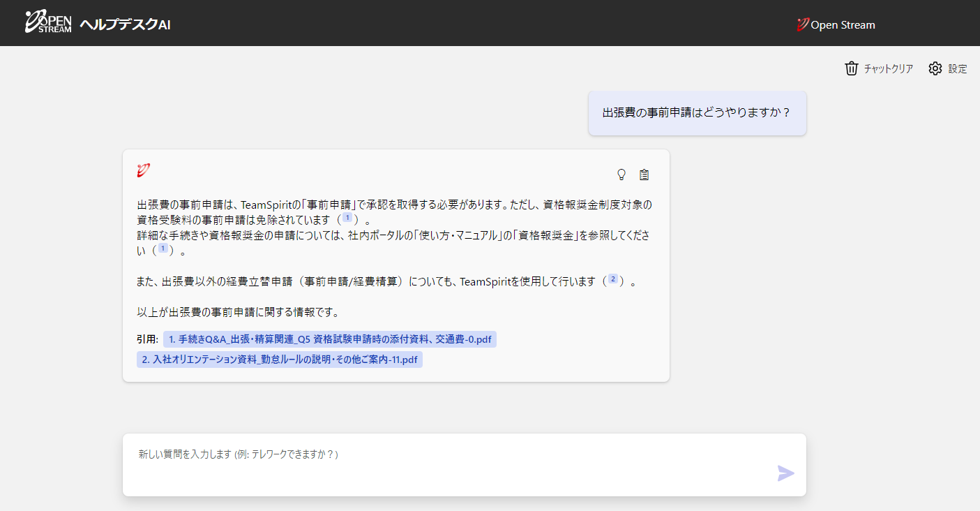This screenshot has height=511, width=980.
Task: Click 設定 to open settings
Action: 958,68
